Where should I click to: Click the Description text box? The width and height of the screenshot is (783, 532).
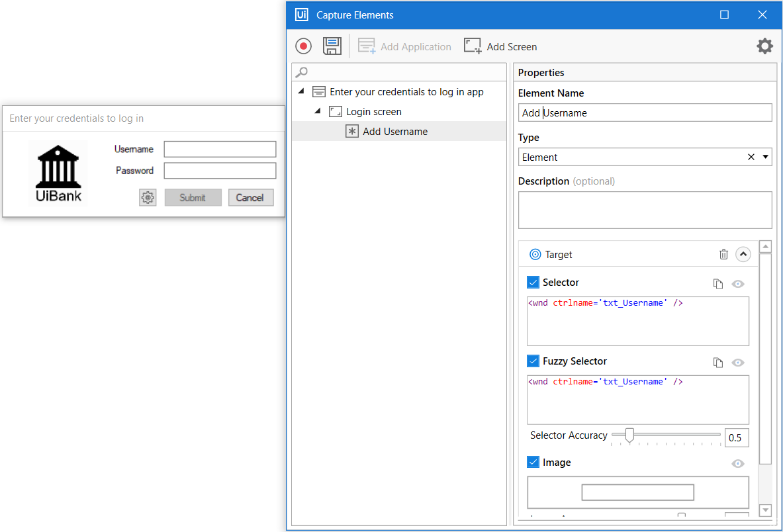(x=645, y=210)
